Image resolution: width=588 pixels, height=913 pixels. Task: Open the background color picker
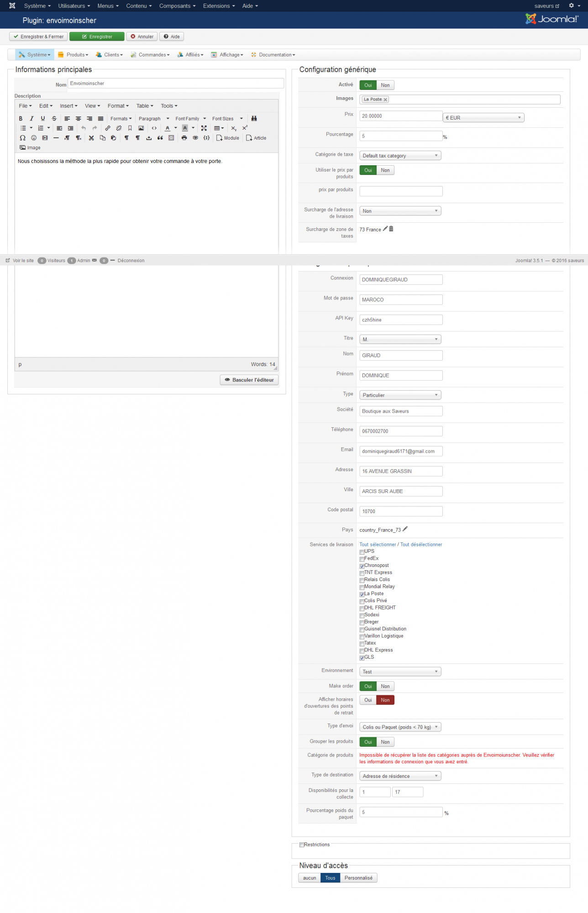[185, 128]
